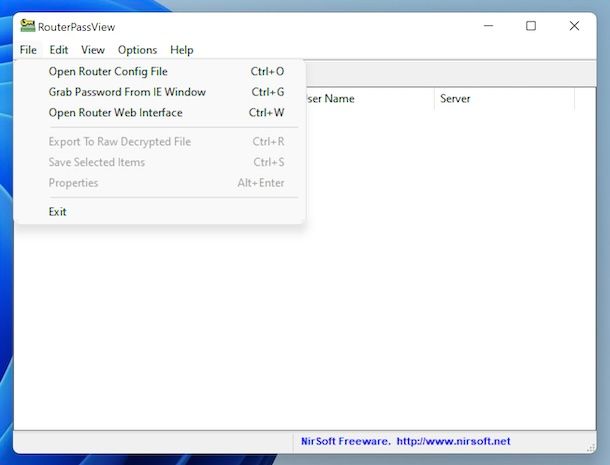Select Grab Password From IE Window

[x=160, y=92]
